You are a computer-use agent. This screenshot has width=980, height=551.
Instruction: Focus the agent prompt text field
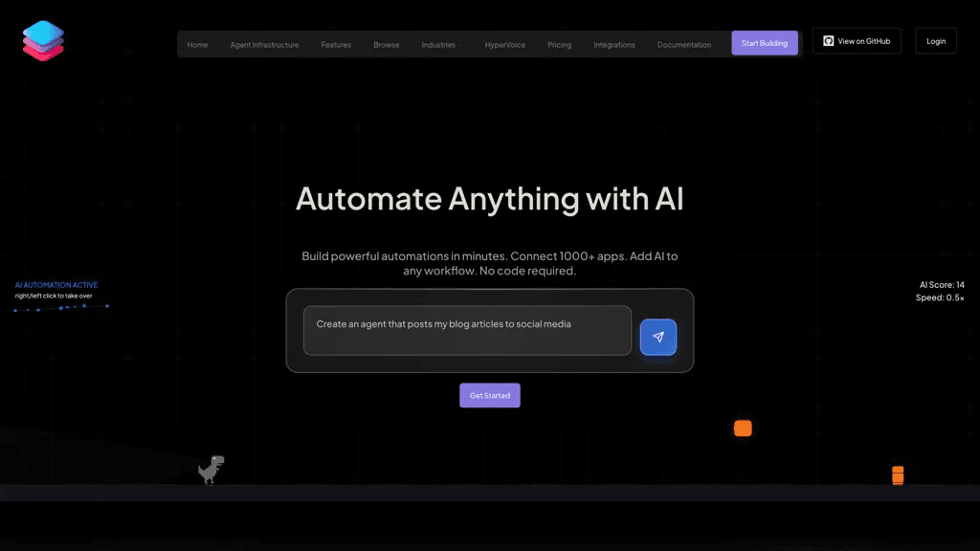467,330
